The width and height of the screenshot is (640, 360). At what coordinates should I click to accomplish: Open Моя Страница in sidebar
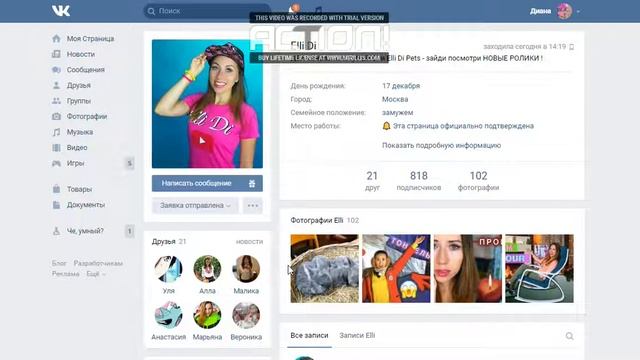point(90,39)
